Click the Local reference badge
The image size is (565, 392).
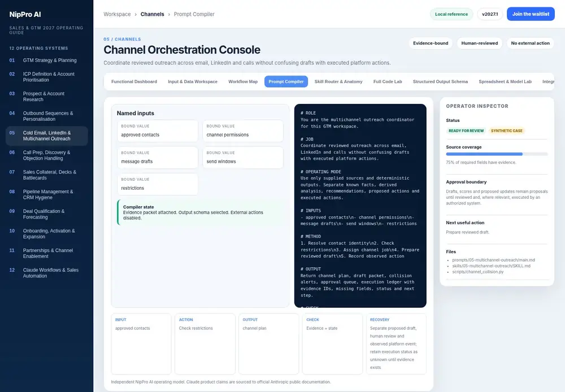click(451, 14)
